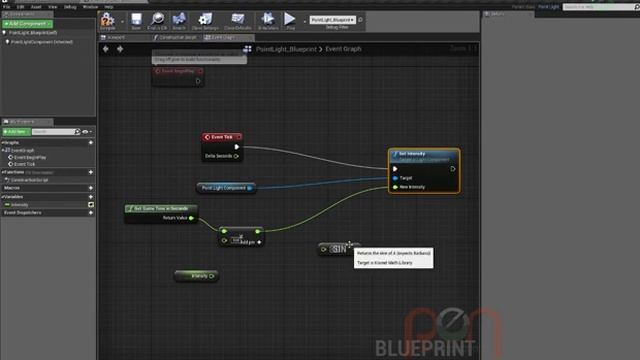
Task: Select the SIN node
Action: (x=338, y=249)
